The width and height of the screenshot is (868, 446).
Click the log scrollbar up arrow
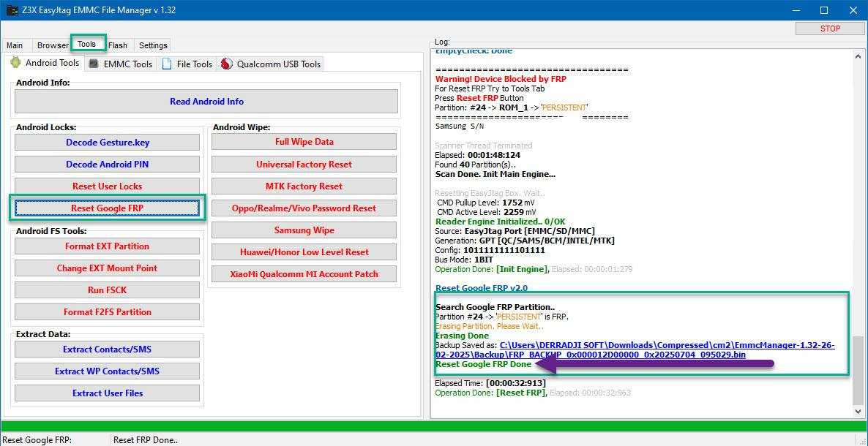(x=858, y=56)
